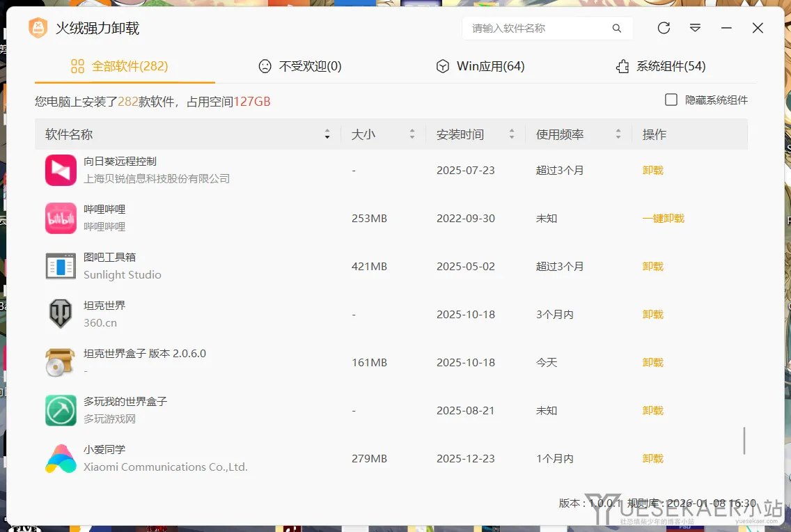Click the 向日葵远程控制 app icon
791x532 pixels.
point(61,171)
